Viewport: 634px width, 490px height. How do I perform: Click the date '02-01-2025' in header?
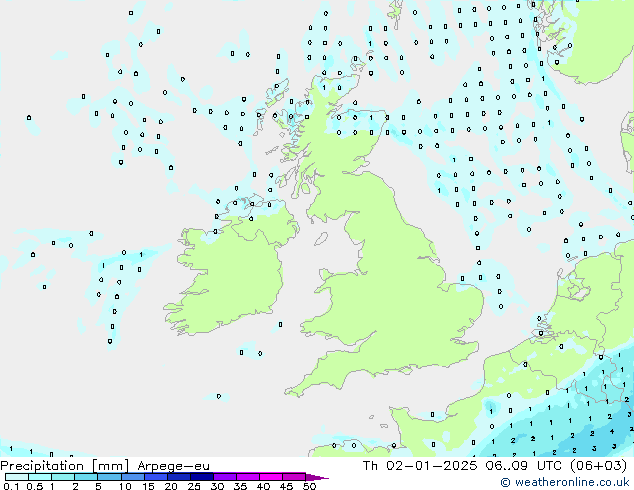coord(431,465)
